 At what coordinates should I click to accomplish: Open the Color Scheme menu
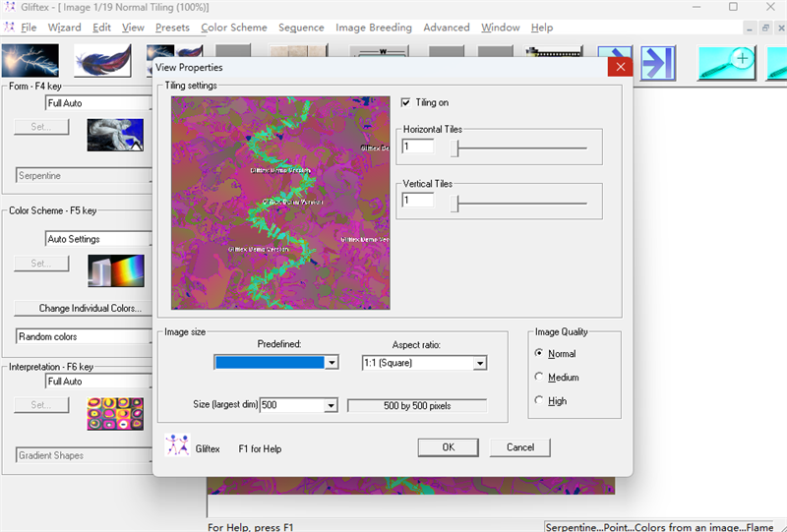click(234, 28)
